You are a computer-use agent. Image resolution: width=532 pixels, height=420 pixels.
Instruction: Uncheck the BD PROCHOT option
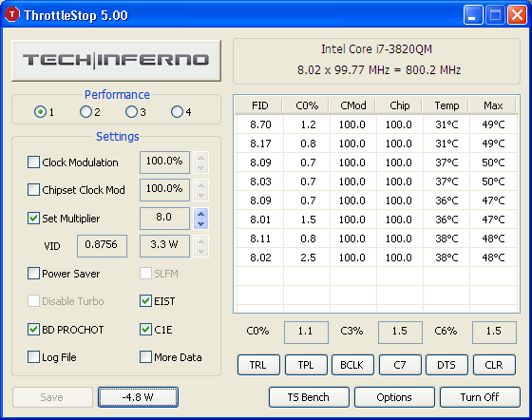point(33,330)
